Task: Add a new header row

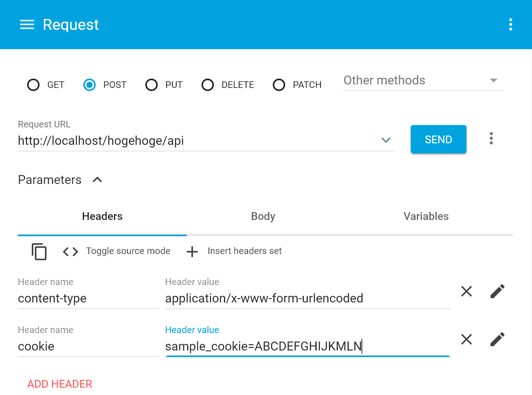Action: pos(59,384)
